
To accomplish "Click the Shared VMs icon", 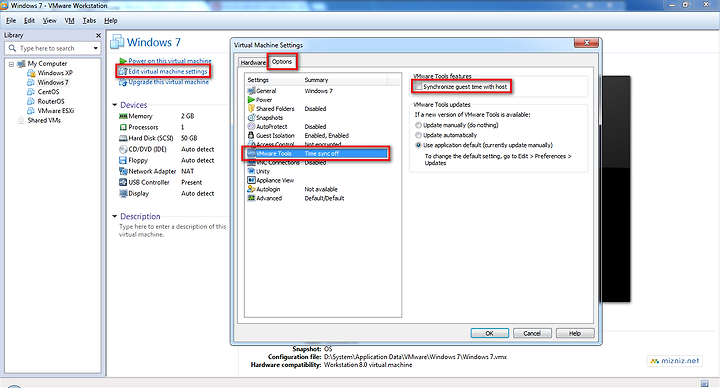I will (x=21, y=120).
